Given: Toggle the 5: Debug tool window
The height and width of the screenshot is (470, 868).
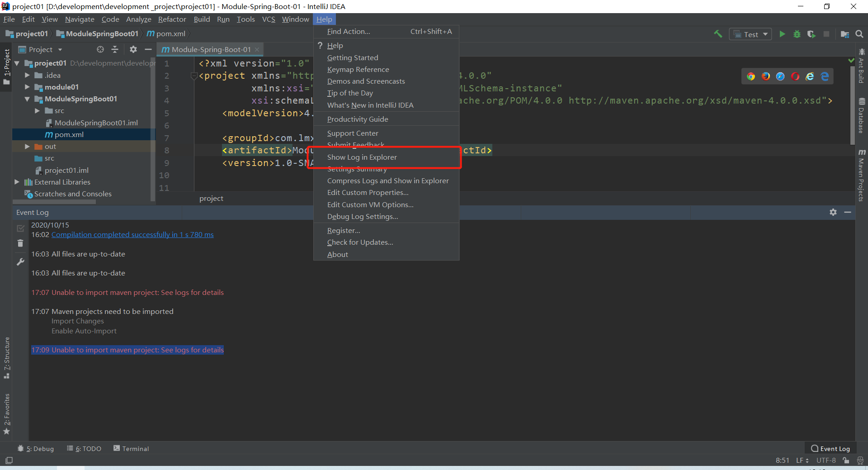Looking at the screenshot, I should 36,449.
